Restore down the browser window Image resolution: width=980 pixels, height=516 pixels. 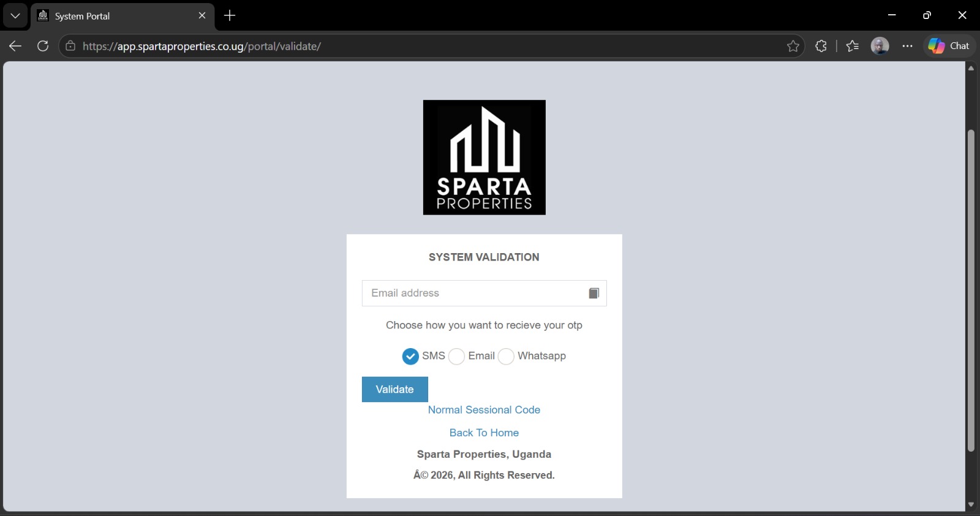coord(927,15)
